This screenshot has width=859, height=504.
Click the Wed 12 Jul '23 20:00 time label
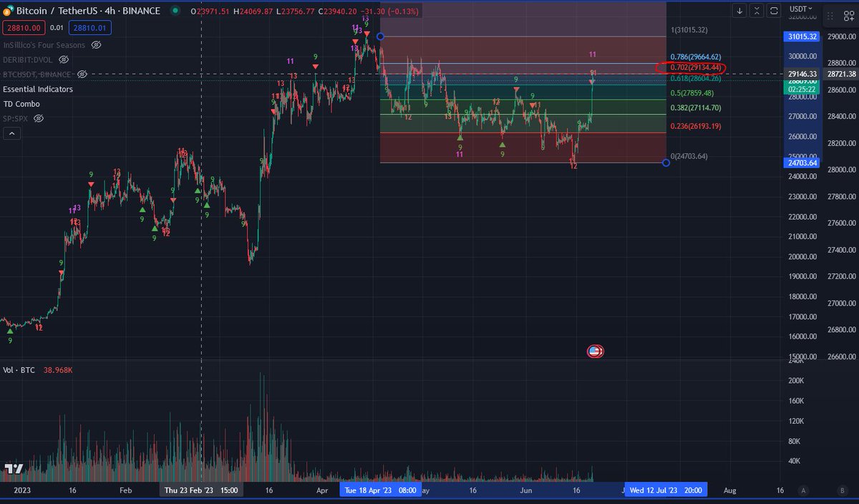666,490
